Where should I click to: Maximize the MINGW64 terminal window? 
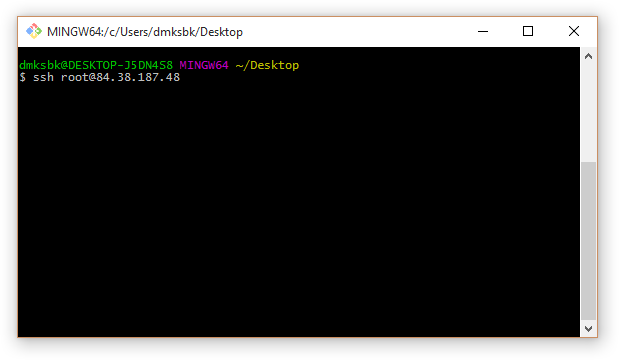(x=528, y=31)
